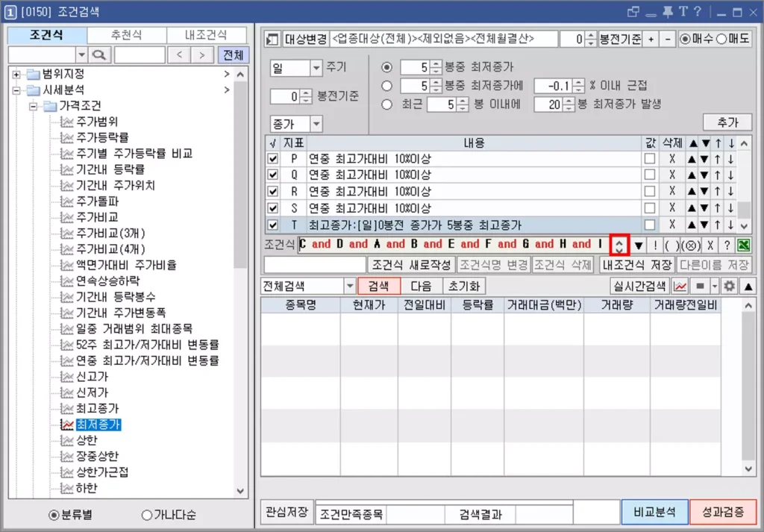Open the small dropdown arrow next to stop icon
This screenshot has width=764, height=532.
pos(714,287)
